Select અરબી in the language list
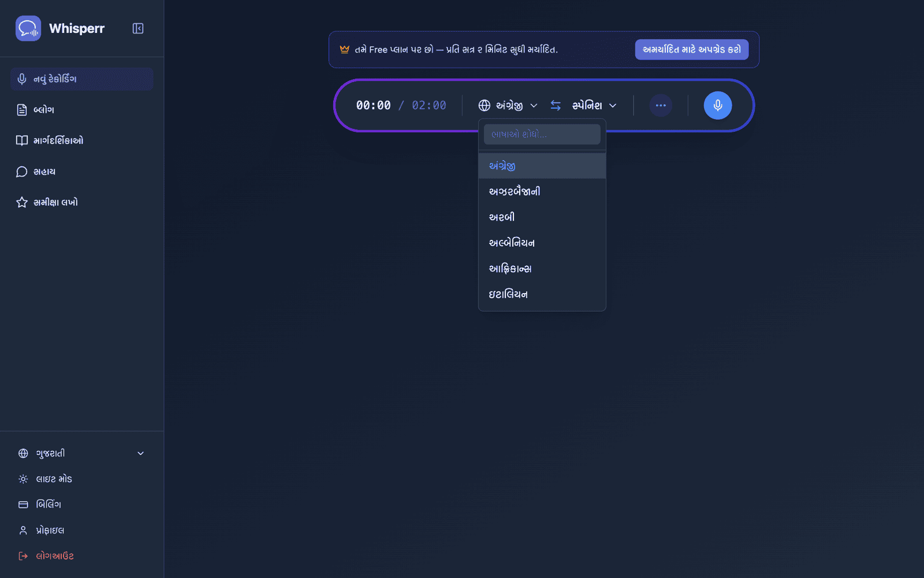 (x=542, y=217)
